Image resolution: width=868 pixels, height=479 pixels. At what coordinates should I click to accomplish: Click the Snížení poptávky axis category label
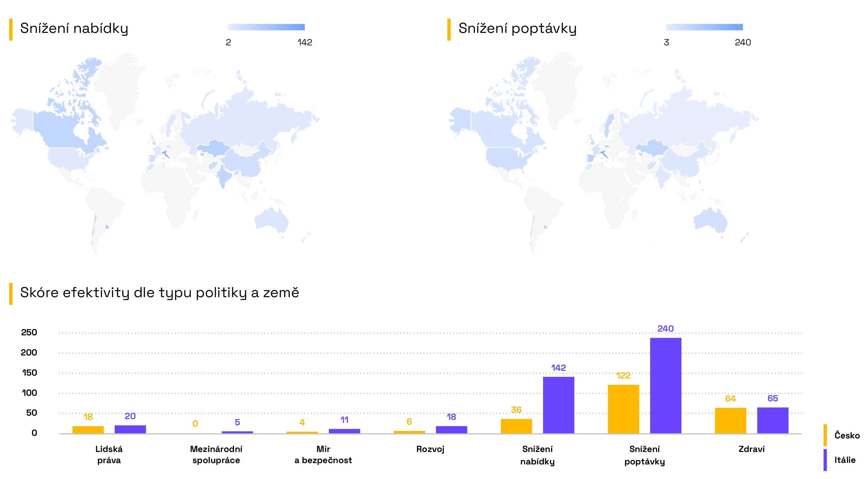(x=644, y=455)
